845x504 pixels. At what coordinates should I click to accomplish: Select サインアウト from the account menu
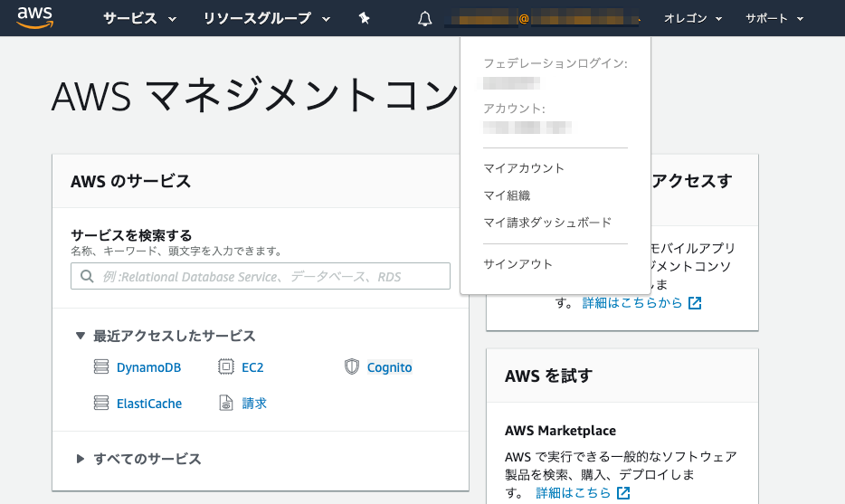[517, 264]
